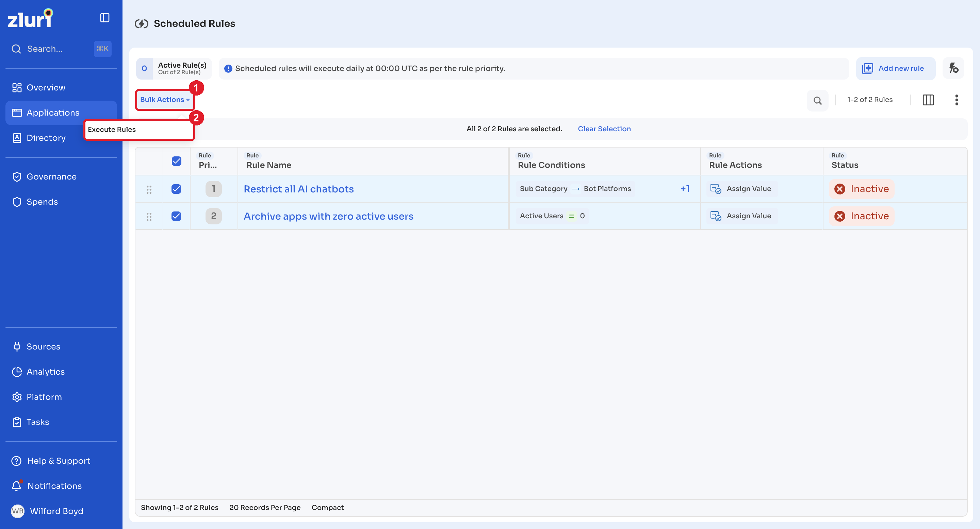Viewport: 980px width, 529px height.
Task: Open Sources in the sidebar
Action: coord(61,346)
